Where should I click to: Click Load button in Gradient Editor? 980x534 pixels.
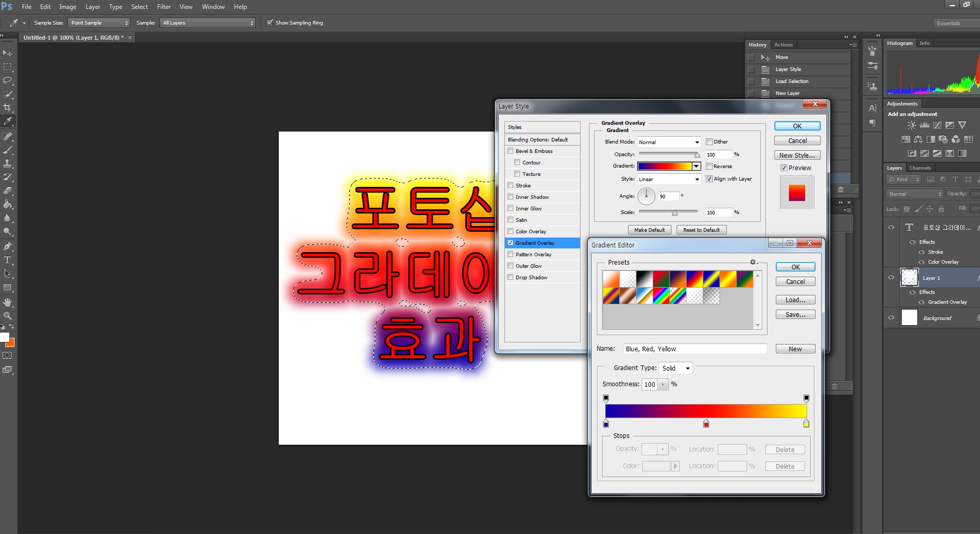coord(796,300)
